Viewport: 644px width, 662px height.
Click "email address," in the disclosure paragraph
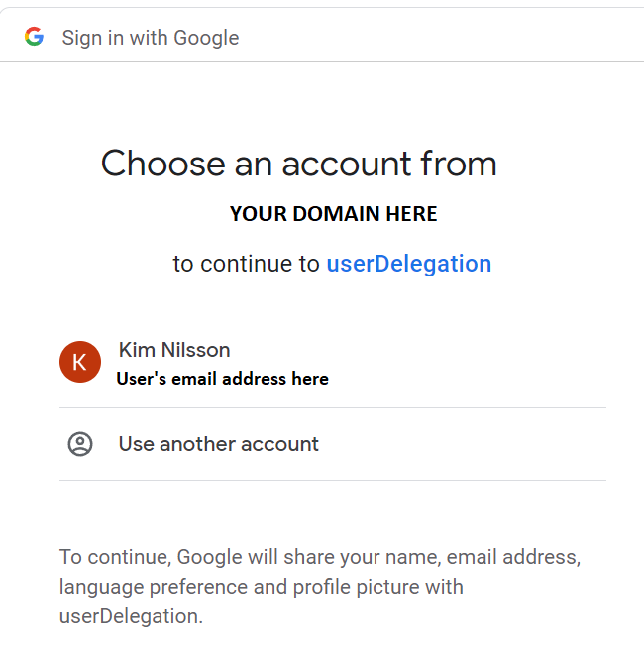coord(513,557)
